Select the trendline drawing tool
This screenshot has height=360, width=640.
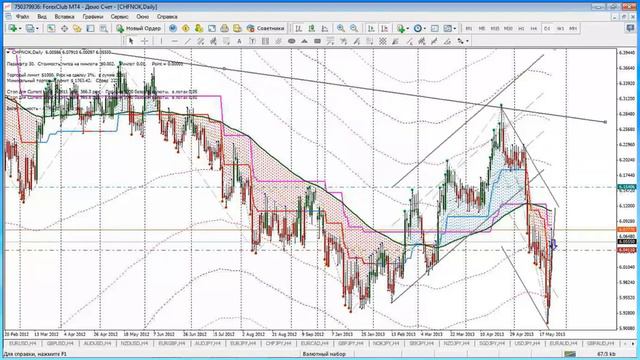[188, 41]
